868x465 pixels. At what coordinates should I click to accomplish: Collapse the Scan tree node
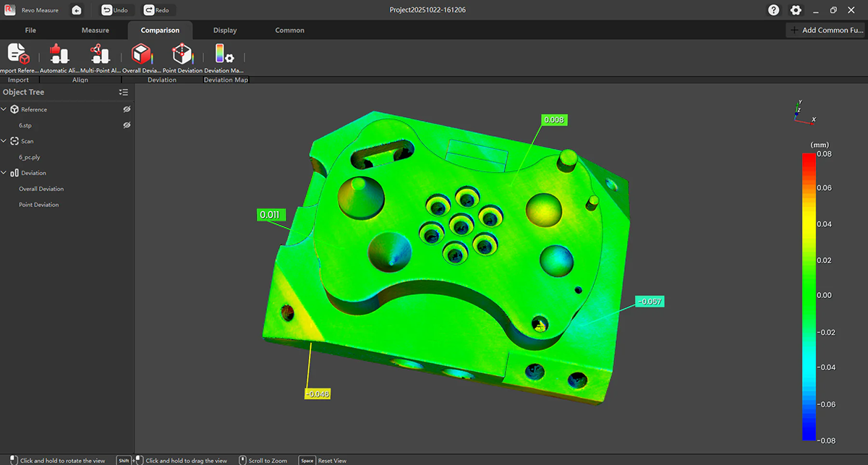[4, 141]
